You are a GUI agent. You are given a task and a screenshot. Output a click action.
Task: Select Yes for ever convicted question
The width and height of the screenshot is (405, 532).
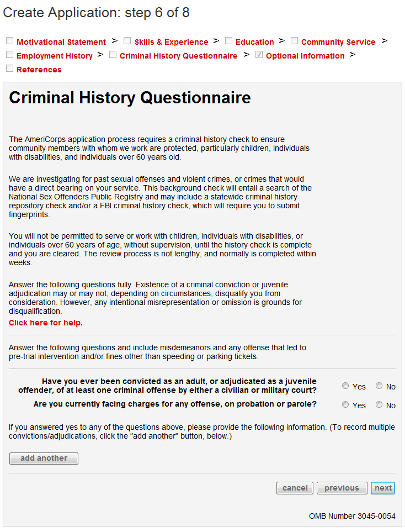pyautogui.click(x=345, y=386)
